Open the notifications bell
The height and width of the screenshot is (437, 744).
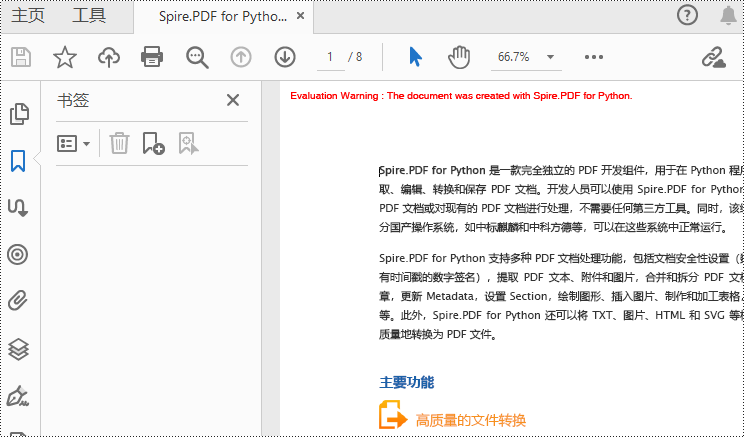coord(728,16)
